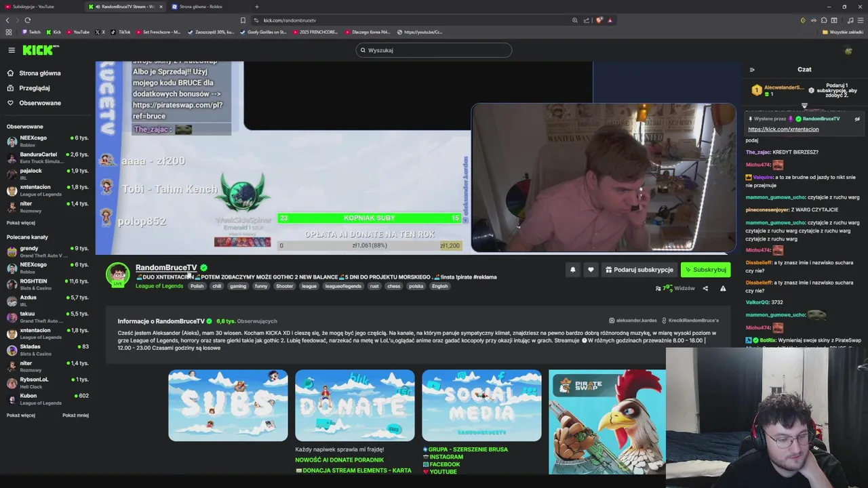Open the browser extensions puzzle icon
868x488 pixels.
[x=824, y=20]
